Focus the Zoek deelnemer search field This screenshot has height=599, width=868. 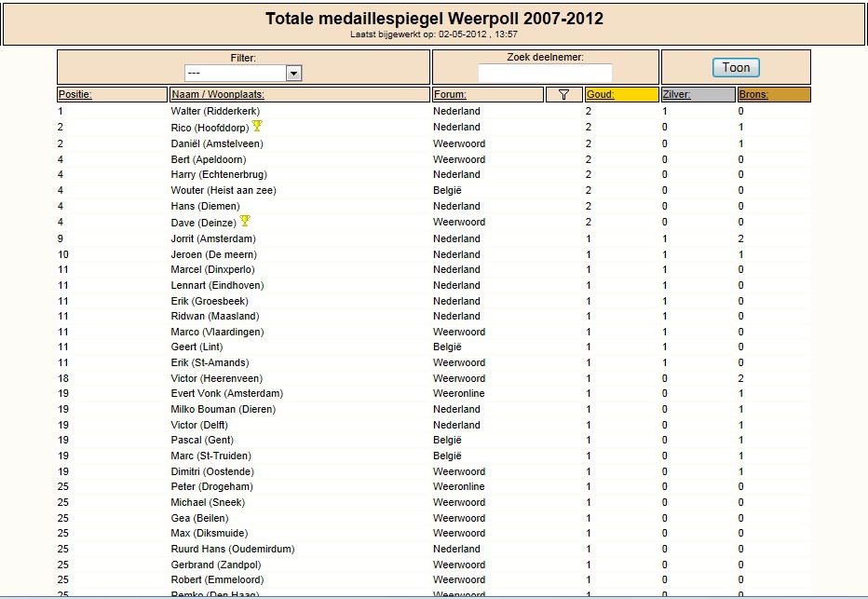click(x=545, y=73)
